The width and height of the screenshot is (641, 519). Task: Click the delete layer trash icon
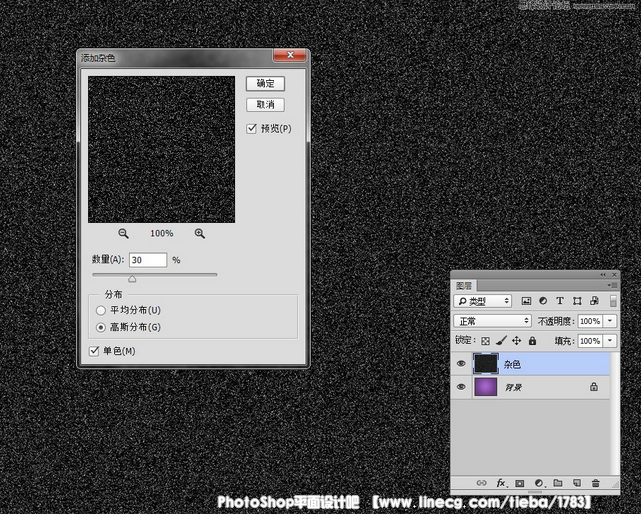pyautogui.click(x=596, y=483)
